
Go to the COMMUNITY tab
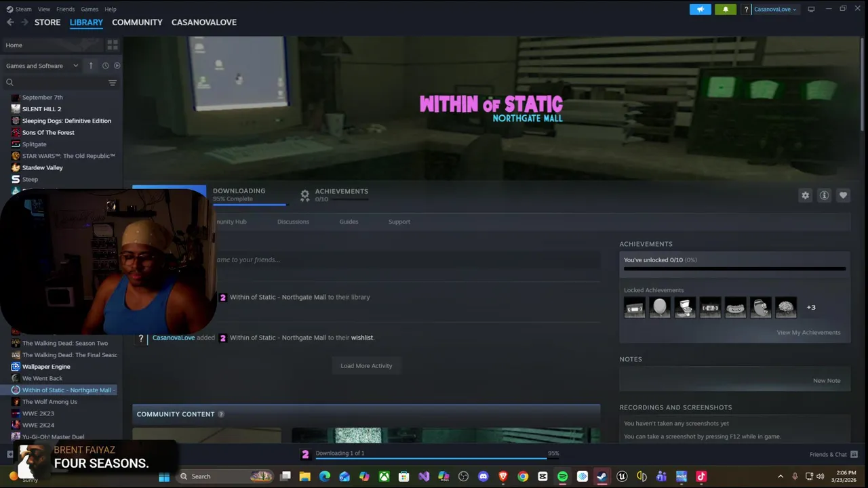137,22
